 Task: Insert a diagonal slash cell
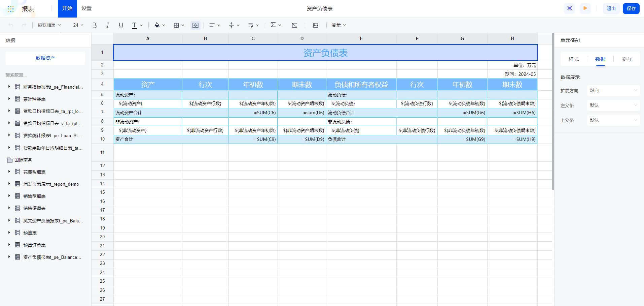[x=295, y=25]
